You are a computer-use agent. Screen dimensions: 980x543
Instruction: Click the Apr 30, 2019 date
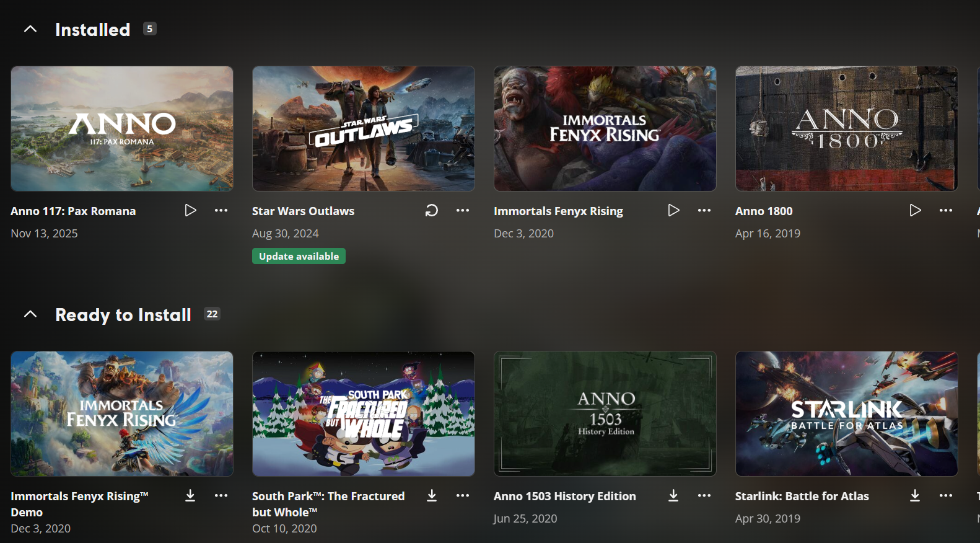(x=768, y=518)
